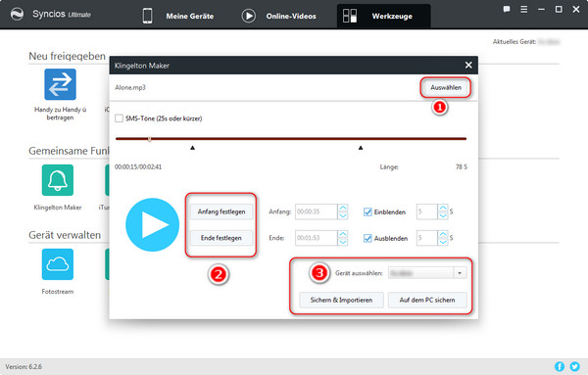Switch to Online-Videos tab
The image size is (588, 375).
click(278, 16)
